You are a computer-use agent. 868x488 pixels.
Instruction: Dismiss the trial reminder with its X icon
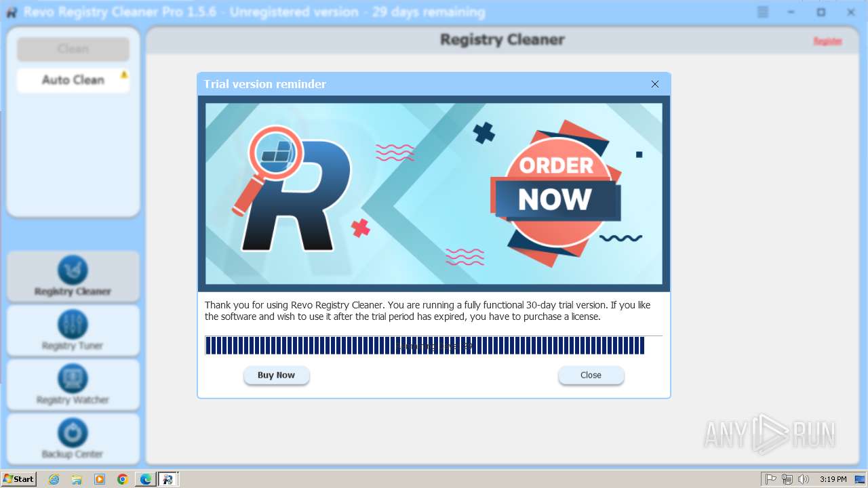(654, 84)
